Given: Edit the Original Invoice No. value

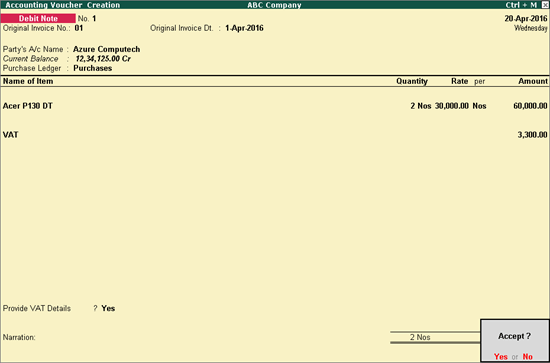Looking at the screenshot, I should [79, 28].
